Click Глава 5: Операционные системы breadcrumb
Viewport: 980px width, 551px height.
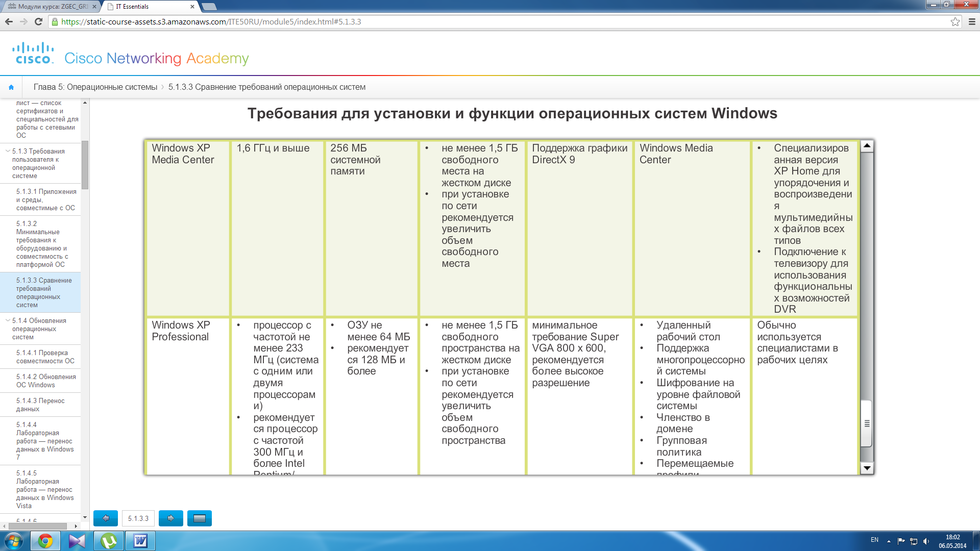point(95,87)
